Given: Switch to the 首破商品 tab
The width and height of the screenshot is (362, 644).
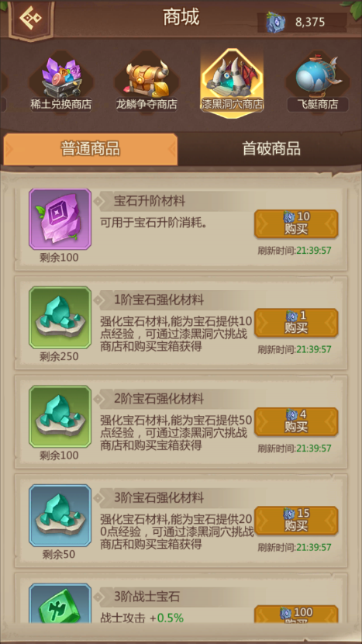Looking at the screenshot, I should tap(271, 149).
